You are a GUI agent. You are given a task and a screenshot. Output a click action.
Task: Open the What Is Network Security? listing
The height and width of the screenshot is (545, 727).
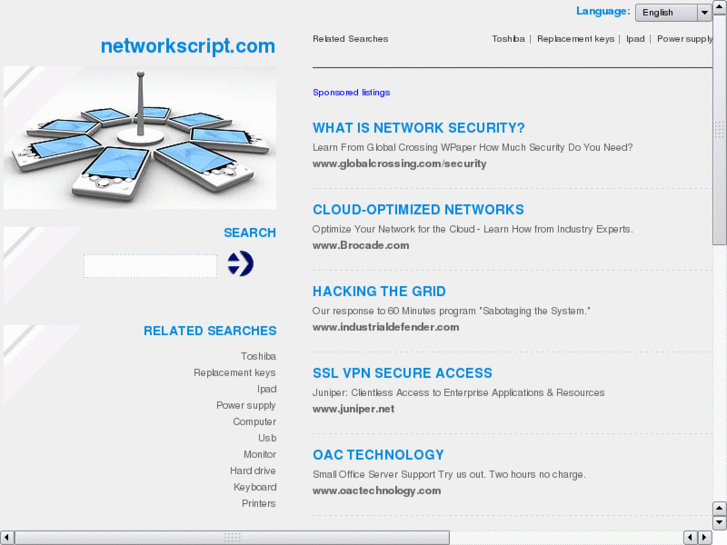419,128
